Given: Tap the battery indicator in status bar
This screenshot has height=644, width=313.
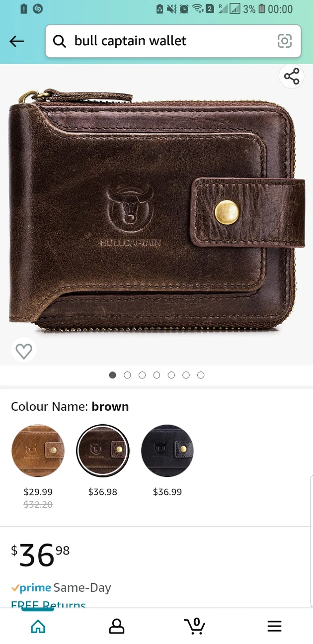Looking at the screenshot, I should (261, 8).
